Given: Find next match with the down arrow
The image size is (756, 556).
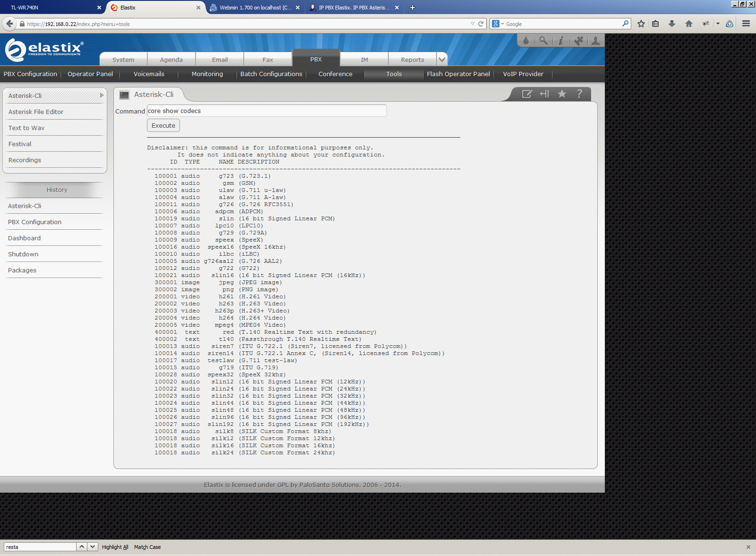Looking at the screenshot, I should (93, 547).
